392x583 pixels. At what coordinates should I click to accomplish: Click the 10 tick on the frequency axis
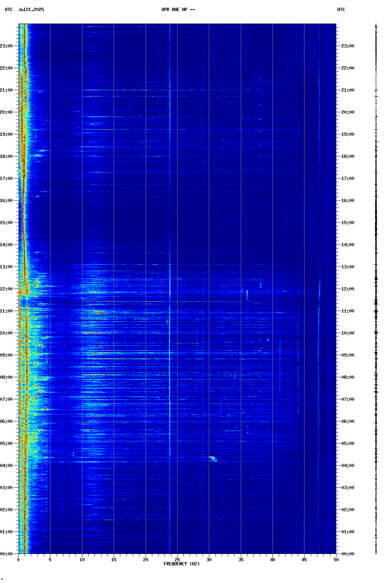coord(82,560)
